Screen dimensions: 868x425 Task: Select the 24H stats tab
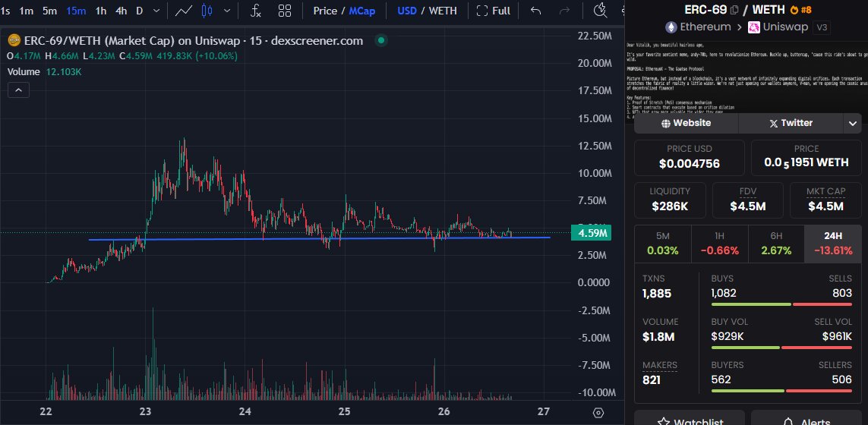click(833, 244)
